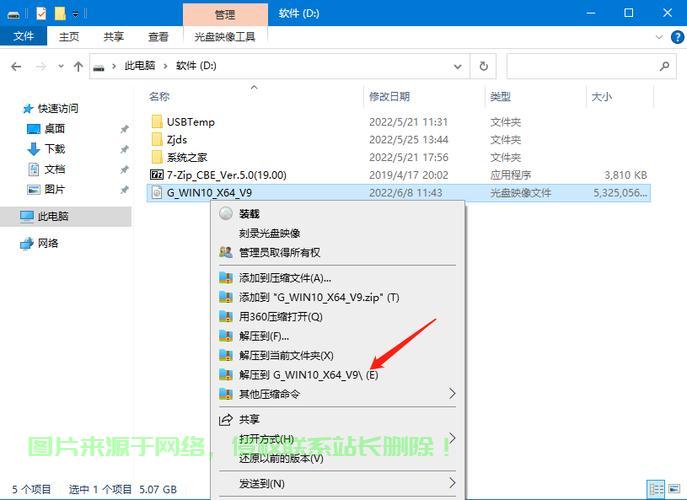Click the 3,810 KB size cell

pyautogui.click(x=626, y=175)
